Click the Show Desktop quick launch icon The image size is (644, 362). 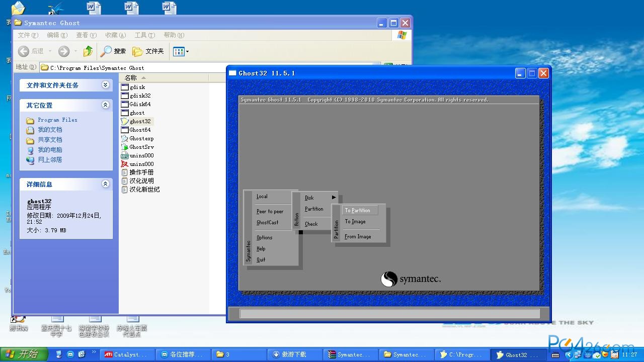point(59,354)
